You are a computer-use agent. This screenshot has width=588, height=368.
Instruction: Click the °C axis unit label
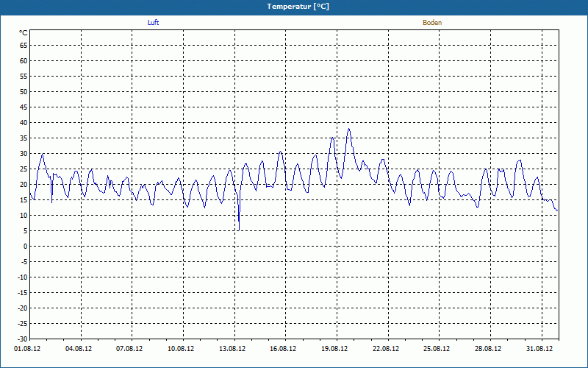(x=24, y=33)
